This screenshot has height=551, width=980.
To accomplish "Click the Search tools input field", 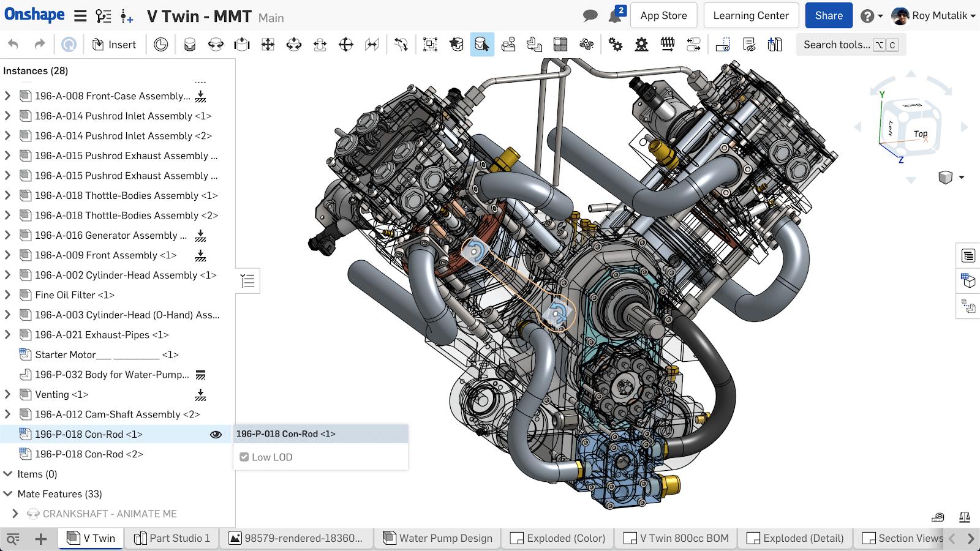I will click(837, 45).
